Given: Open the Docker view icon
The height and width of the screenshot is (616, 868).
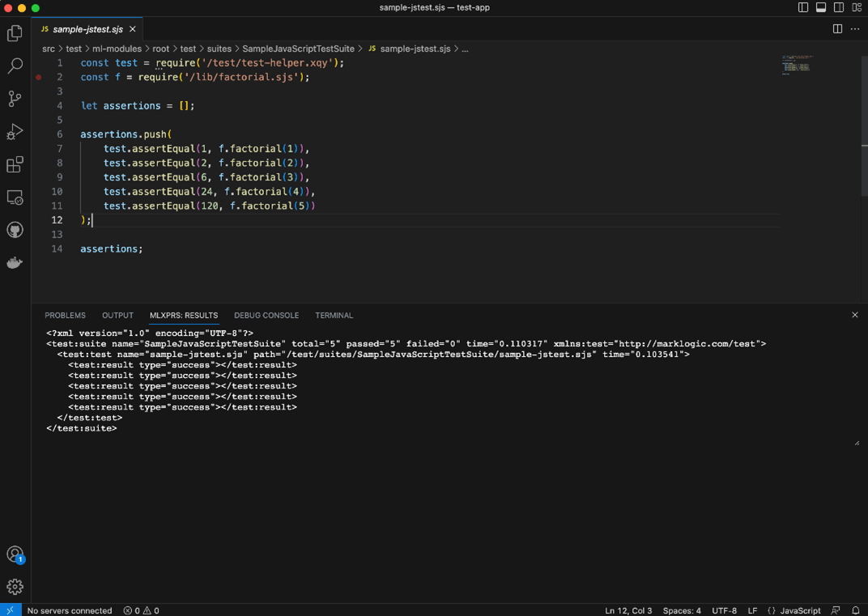Looking at the screenshot, I should coord(15,263).
